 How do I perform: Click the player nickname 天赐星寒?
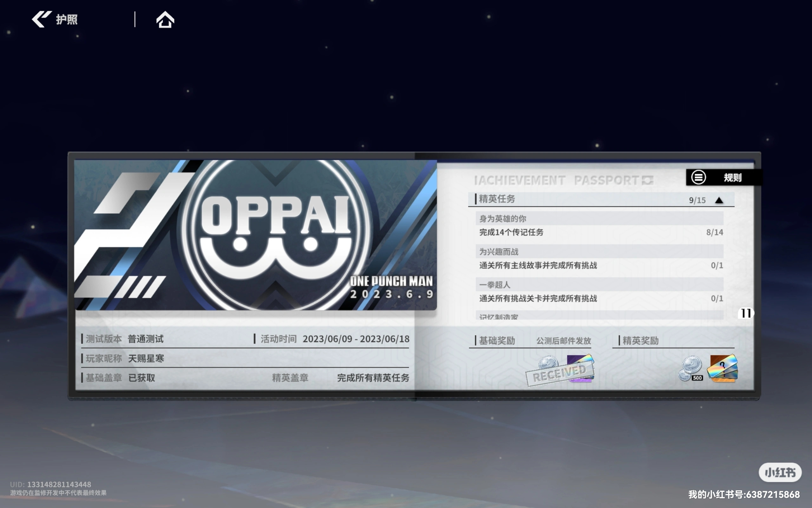(146, 358)
